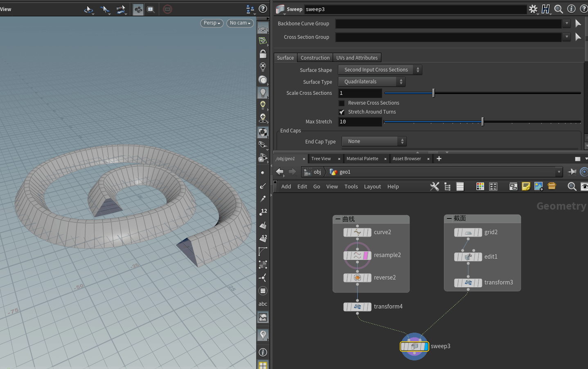Open the Surface Shape dropdown

pyautogui.click(x=380, y=70)
